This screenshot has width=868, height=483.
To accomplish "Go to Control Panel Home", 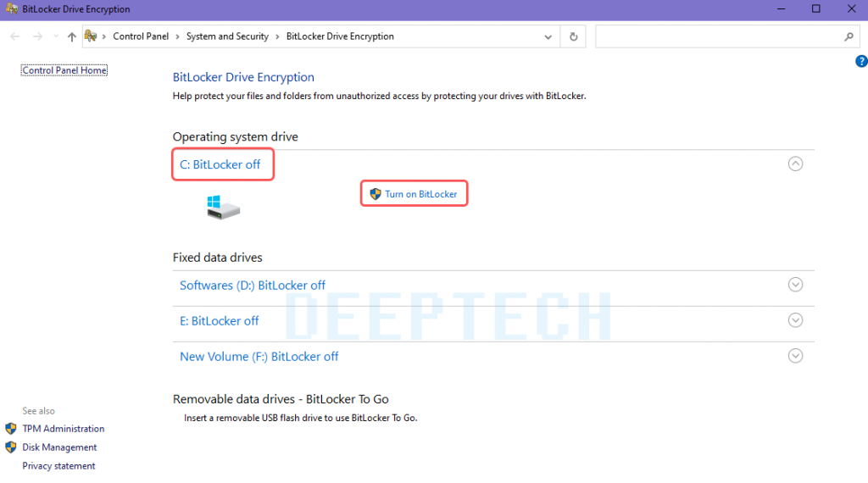I will tap(64, 70).
